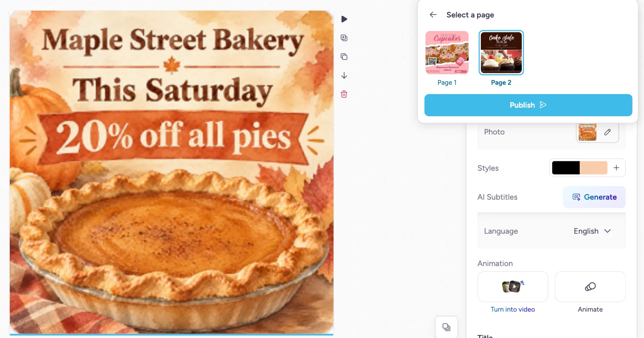Delete page with the red trash icon
644x338 pixels.
click(x=344, y=94)
